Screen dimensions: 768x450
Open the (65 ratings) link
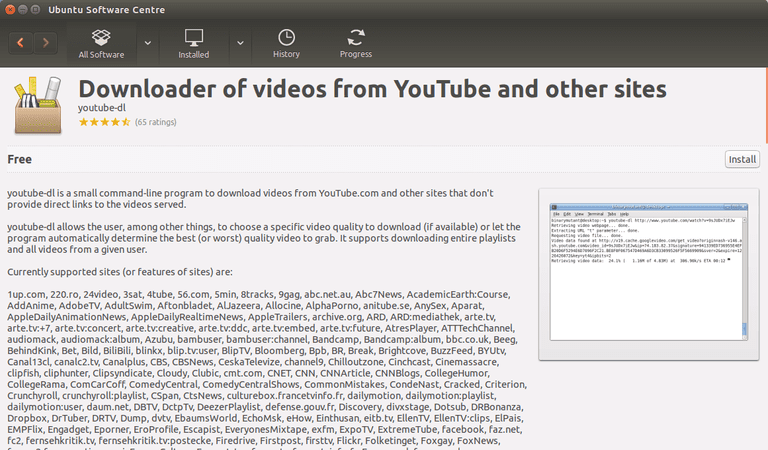coord(156,122)
